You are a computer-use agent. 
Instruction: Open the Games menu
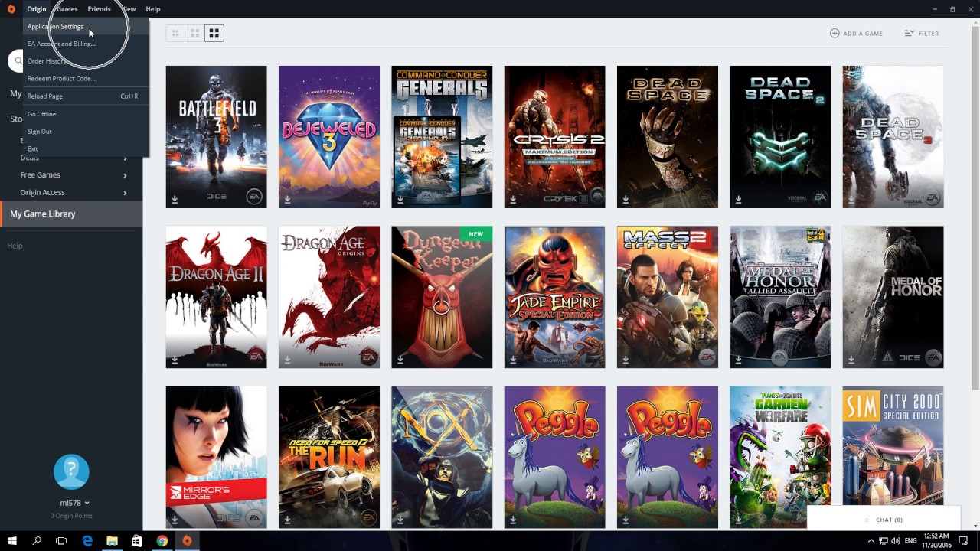pyautogui.click(x=67, y=9)
